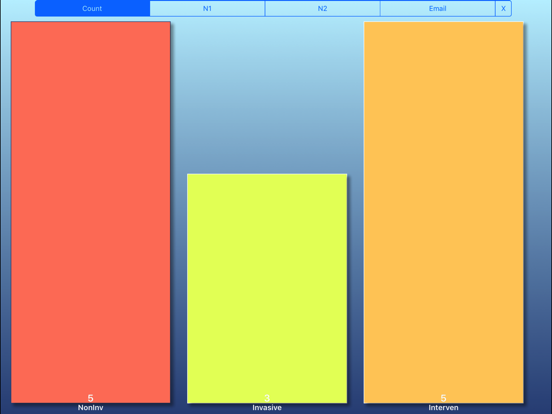Switch to the N1 tab
This screenshot has height=414, width=552.
pyautogui.click(x=207, y=8)
